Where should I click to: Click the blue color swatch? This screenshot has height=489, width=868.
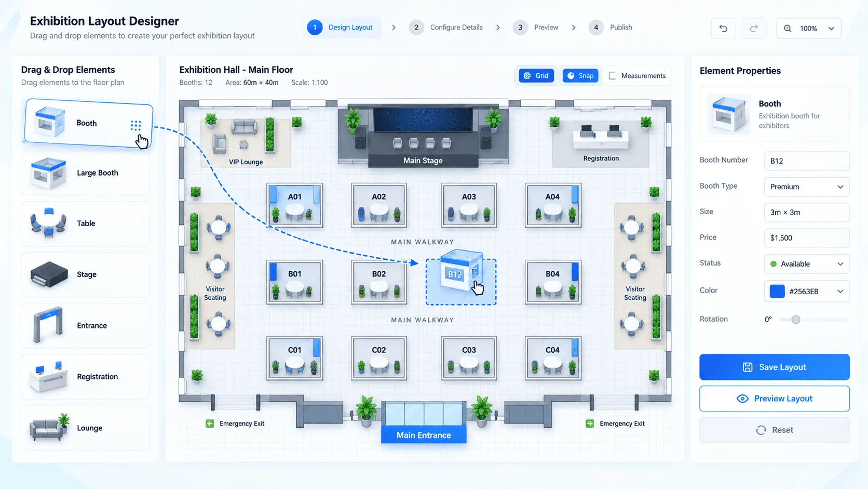[x=777, y=291]
